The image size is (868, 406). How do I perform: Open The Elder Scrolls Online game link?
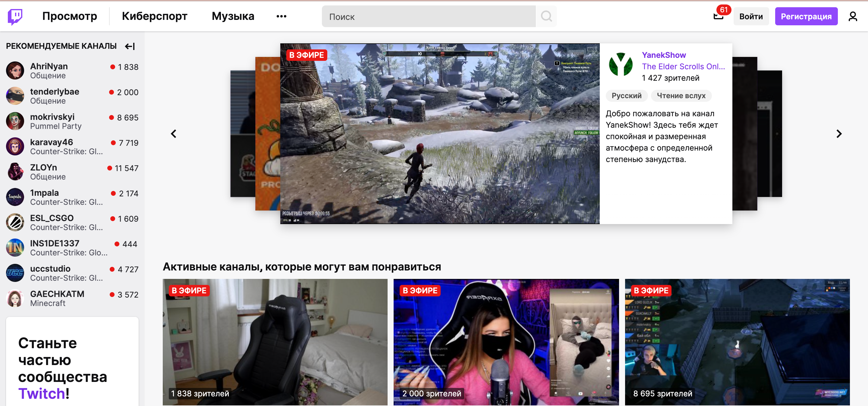683,66
